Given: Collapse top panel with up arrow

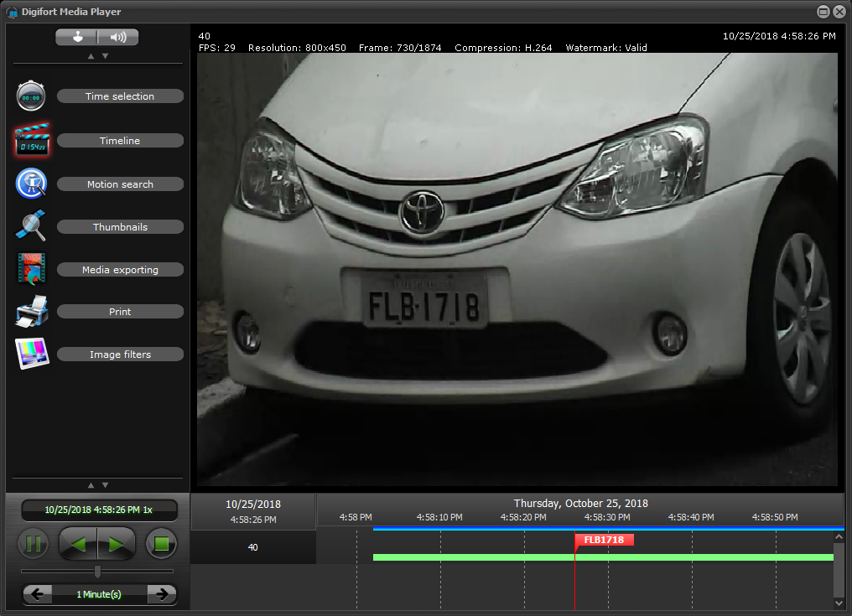Looking at the screenshot, I should tap(91, 56).
